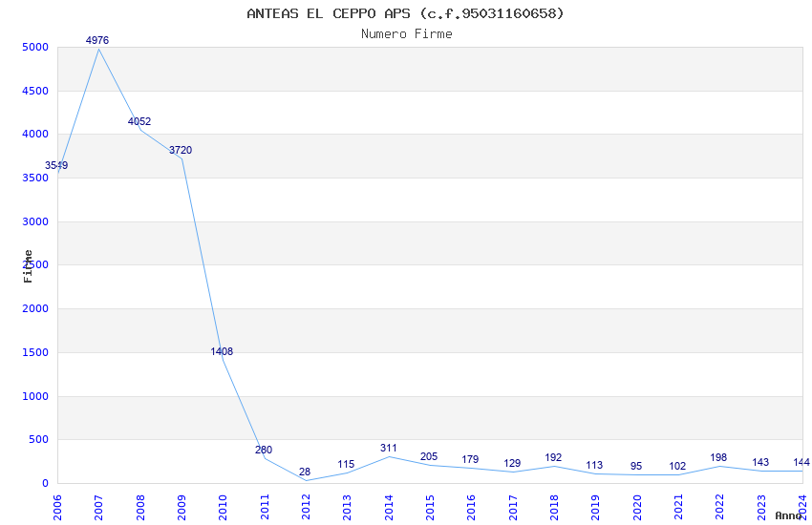
Task: Click y-axis tick 4000
Action: 35,134
